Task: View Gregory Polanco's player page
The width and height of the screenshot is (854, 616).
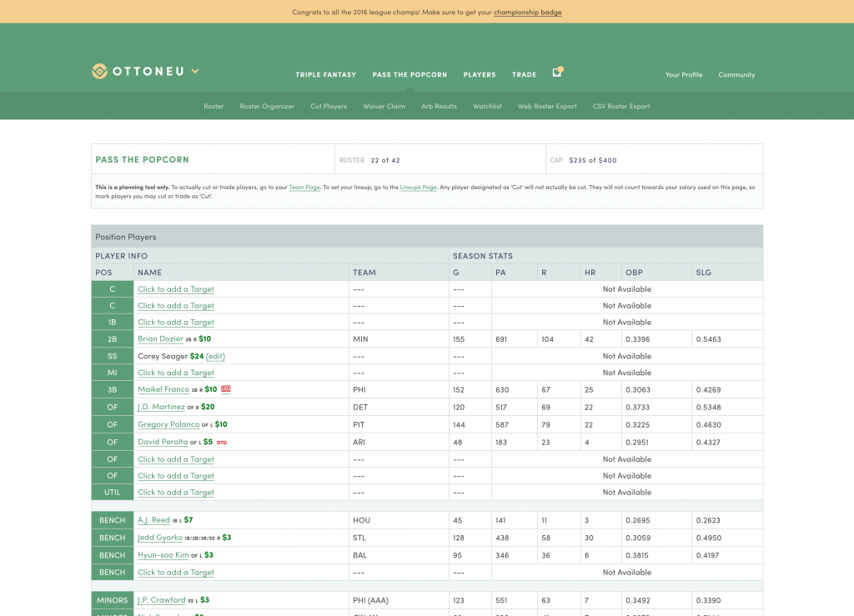Action: click(168, 424)
